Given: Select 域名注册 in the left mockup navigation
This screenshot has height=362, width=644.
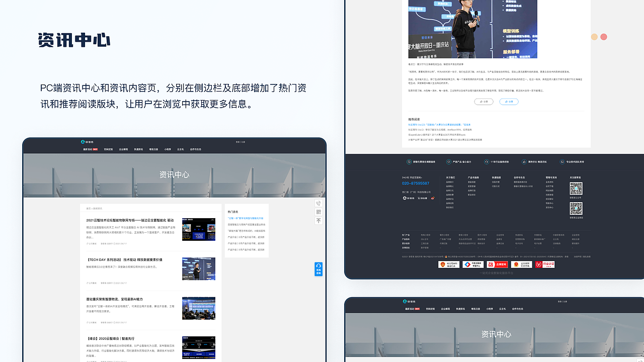Looking at the screenshot, I should (x=153, y=149).
